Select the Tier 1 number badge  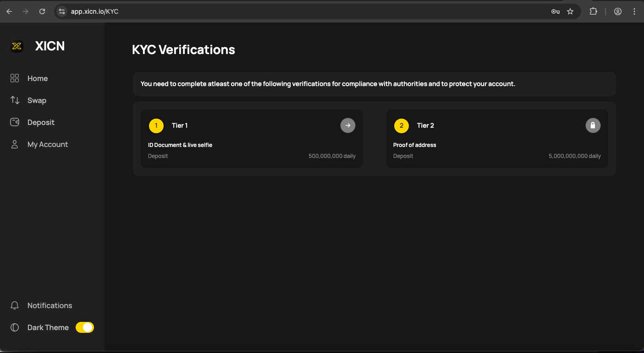pos(156,125)
